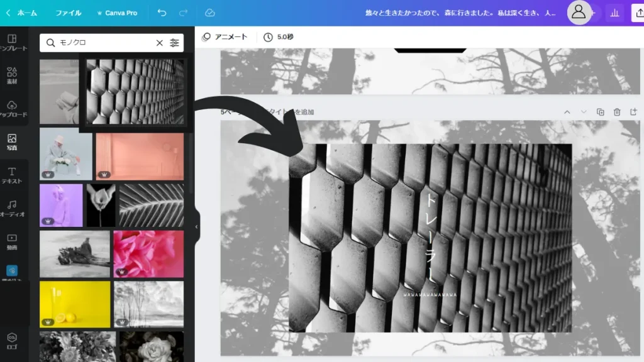Select the misty trees sketch thumbnail
Image resolution: width=644 pixels, height=362 pixels.
(x=148, y=304)
